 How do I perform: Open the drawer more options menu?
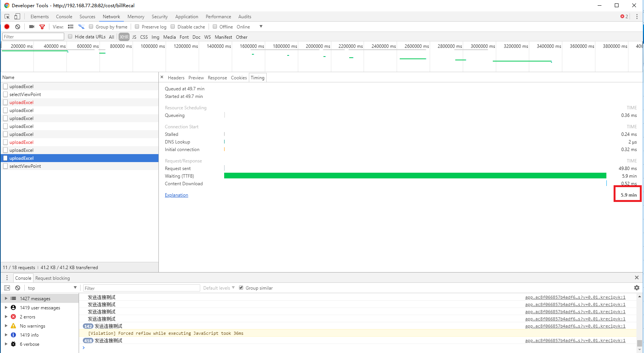click(7, 278)
